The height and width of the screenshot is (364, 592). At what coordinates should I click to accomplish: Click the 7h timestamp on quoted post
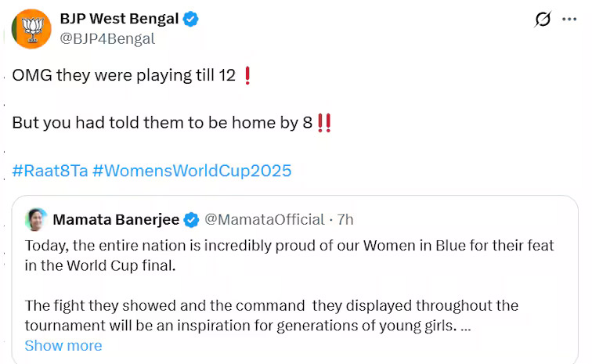click(x=345, y=219)
